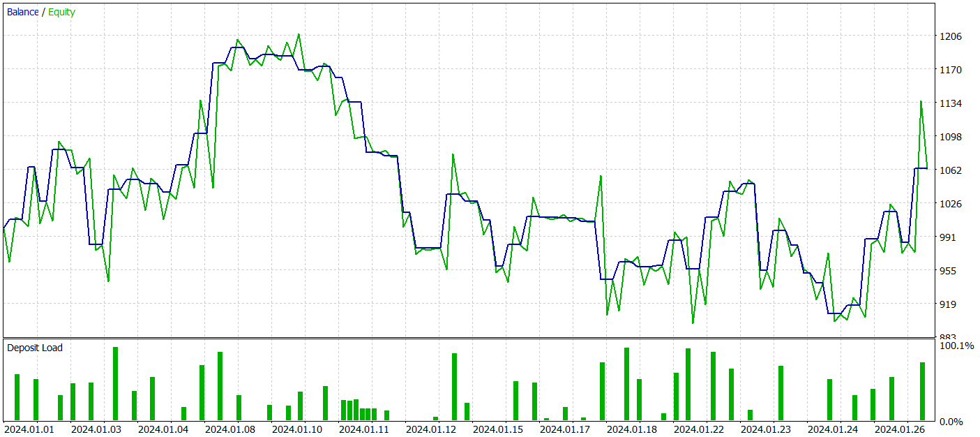The width and height of the screenshot is (980, 437).
Task: Click the 2024.01.08 date label
Action: 230,429
